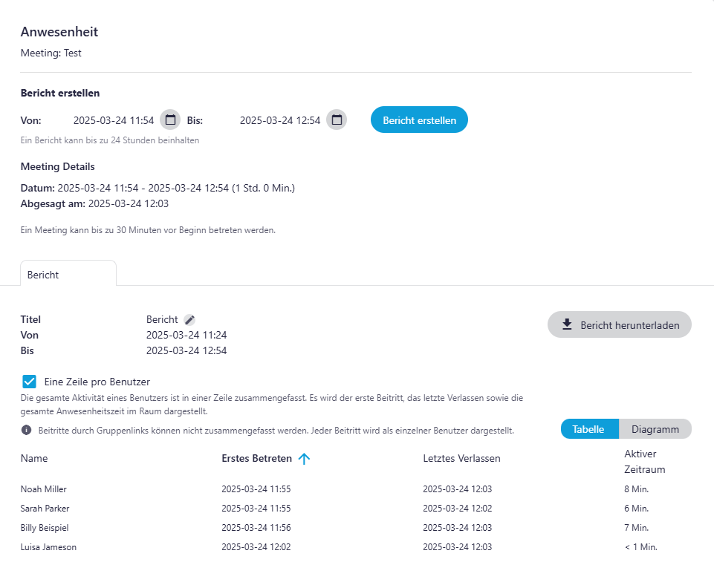Click the Von date-time field
Image resolution: width=714 pixels, height=588 pixels.
coord(113,120)
